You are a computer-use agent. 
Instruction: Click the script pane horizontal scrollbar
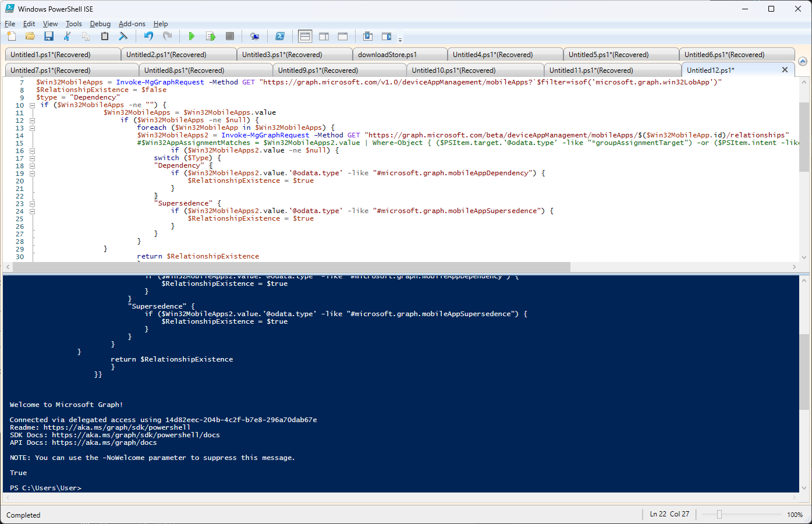[x=292, y=267]
